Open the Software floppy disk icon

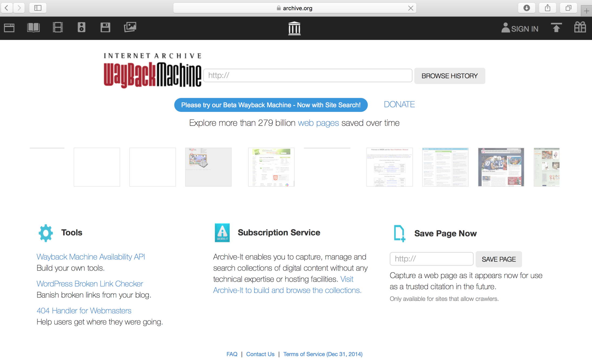coord(105,28)
